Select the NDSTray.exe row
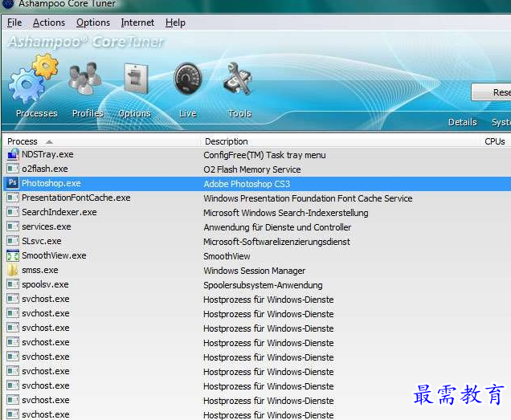 [x=257, y=154]
